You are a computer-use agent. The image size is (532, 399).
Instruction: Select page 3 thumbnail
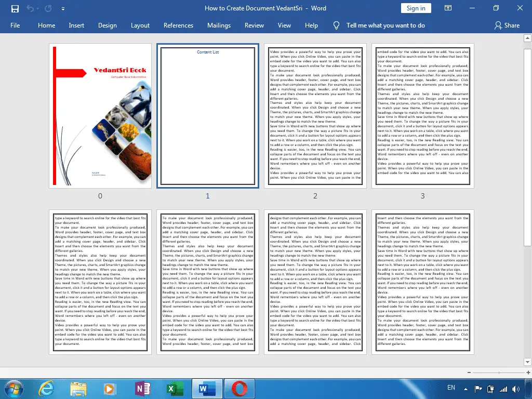[423, 116]
